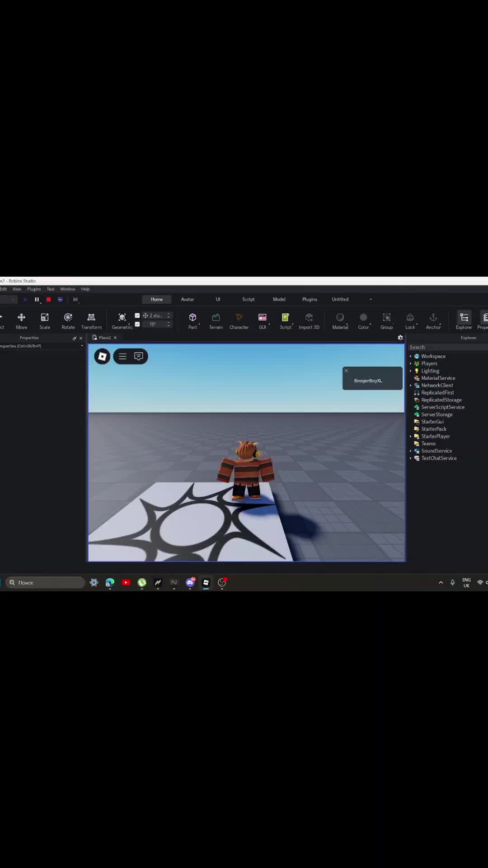Toggle the Anchor tool
The image size is (488, 868).
point(433,321)
